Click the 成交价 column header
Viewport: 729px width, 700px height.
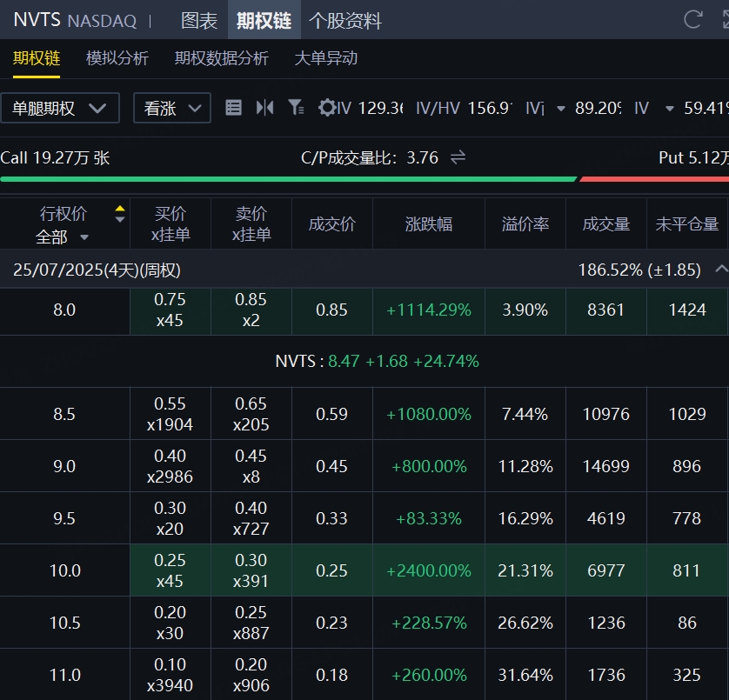tap(332, 224)
